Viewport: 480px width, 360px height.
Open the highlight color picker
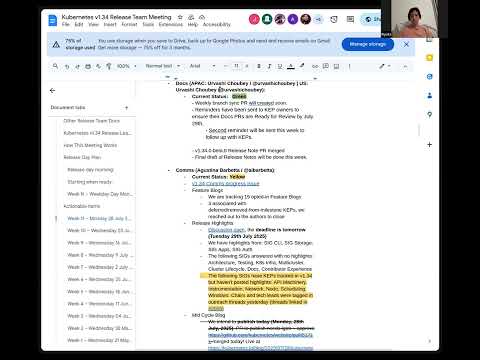point(302,66)
